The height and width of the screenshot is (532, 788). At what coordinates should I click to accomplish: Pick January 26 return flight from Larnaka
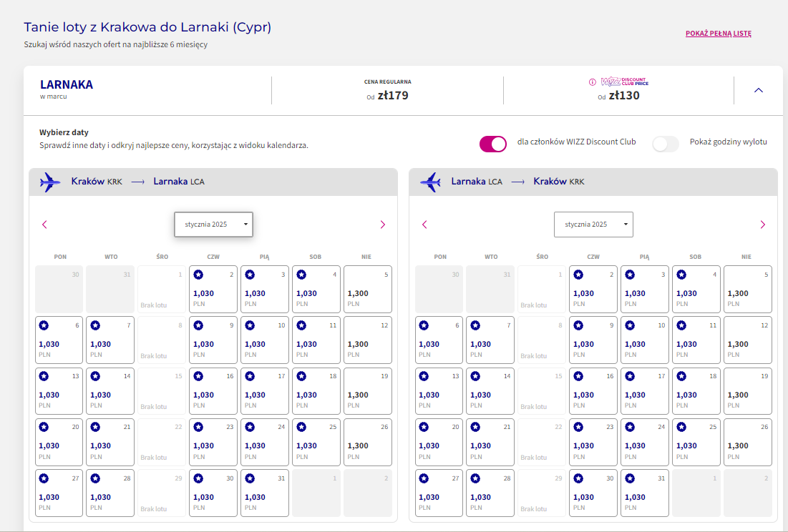[x=748, y=442]
